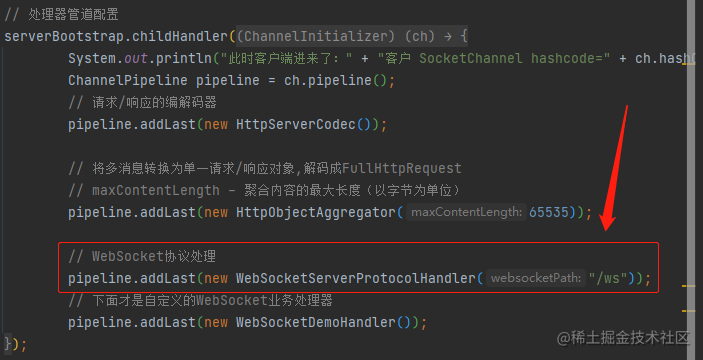Jump to warning stripe beside WebSocketServerProtocolHandler line
Viewport: 703px width, 360px height.
pos(688,286)
